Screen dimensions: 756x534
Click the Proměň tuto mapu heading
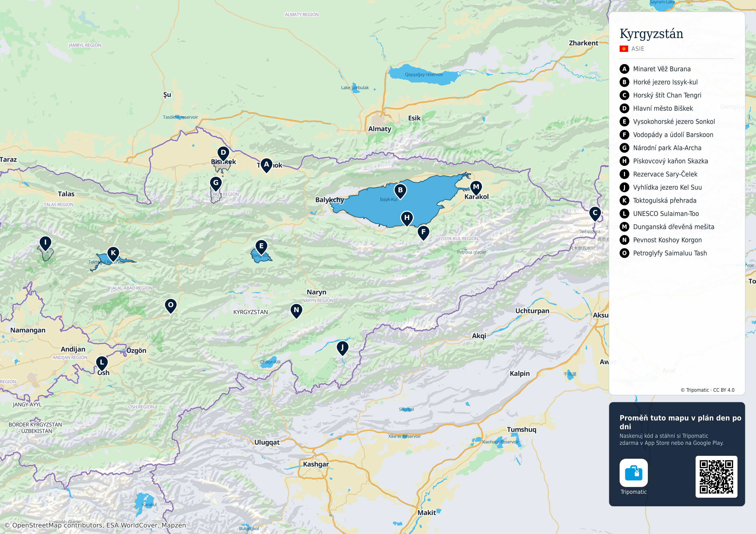[680, 422]
